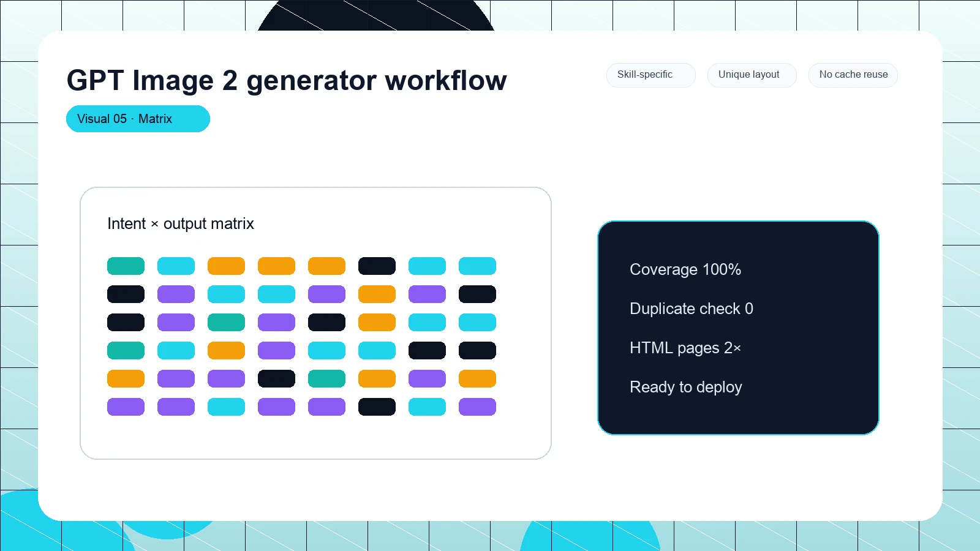
Task: Click the Intent × output matrix heading
Action: point(181,223)
